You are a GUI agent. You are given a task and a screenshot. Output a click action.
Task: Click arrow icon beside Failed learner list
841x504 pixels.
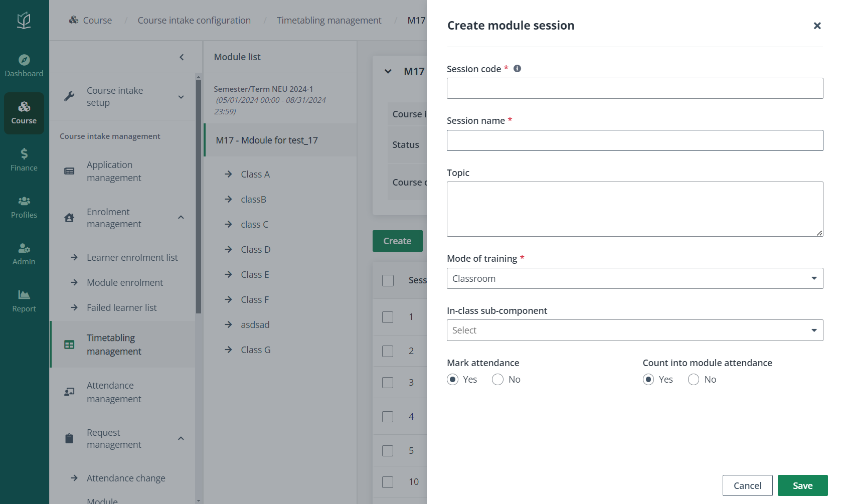[x=74, y=307]
